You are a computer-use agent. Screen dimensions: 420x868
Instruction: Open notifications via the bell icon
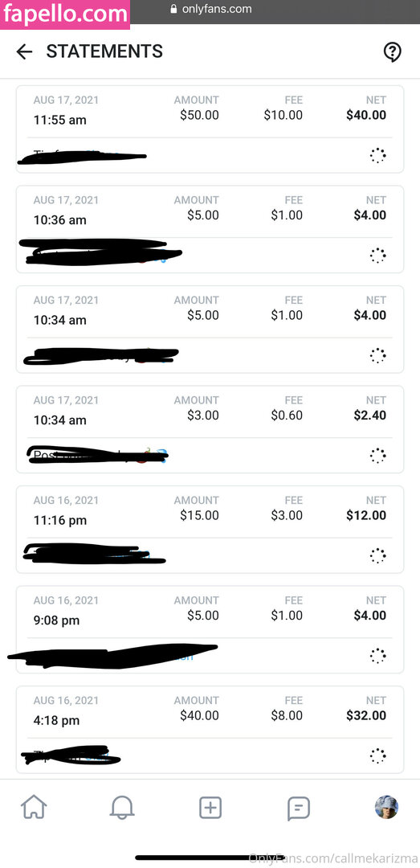122,808
